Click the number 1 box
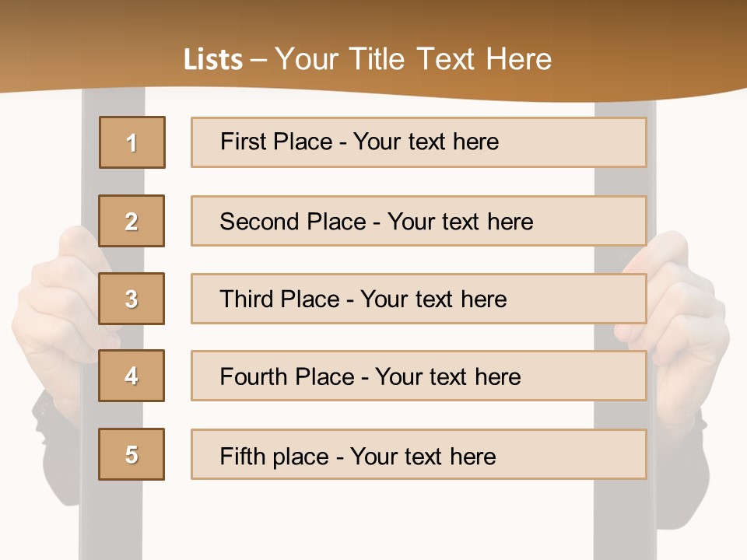This screenshot has height=560, width=747. pyautogui.click(x=132, y=142)
